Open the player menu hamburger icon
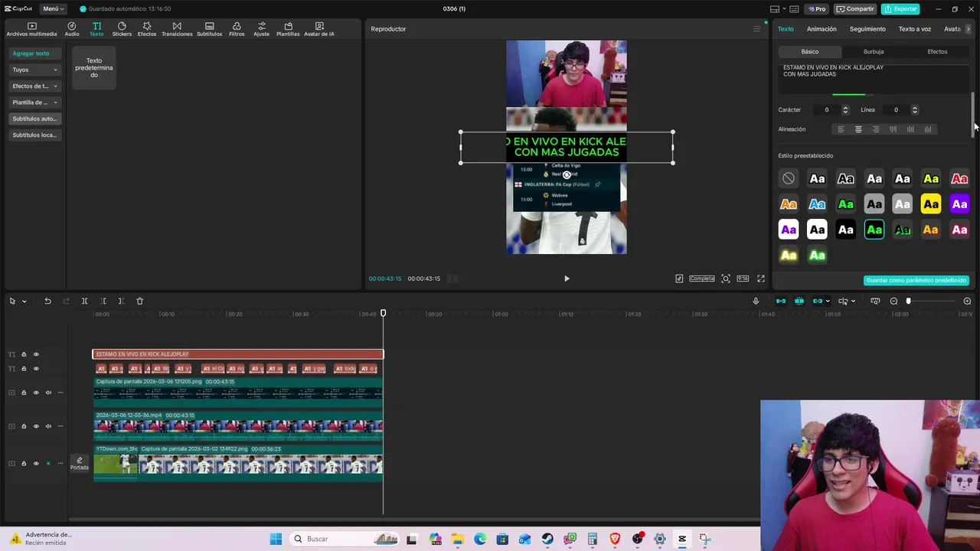This screenshot has height=551, width=980. click(x=756, y=29)
